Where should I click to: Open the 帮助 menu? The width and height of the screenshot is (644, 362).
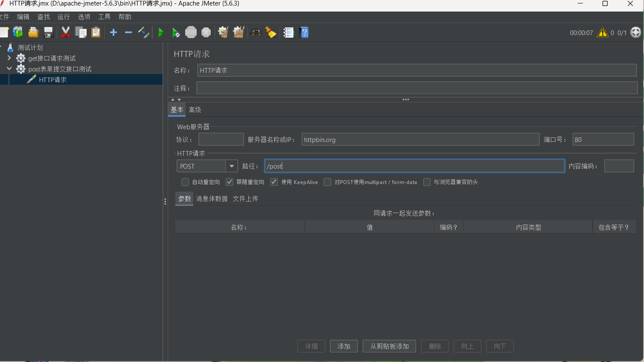pos(125,17)
